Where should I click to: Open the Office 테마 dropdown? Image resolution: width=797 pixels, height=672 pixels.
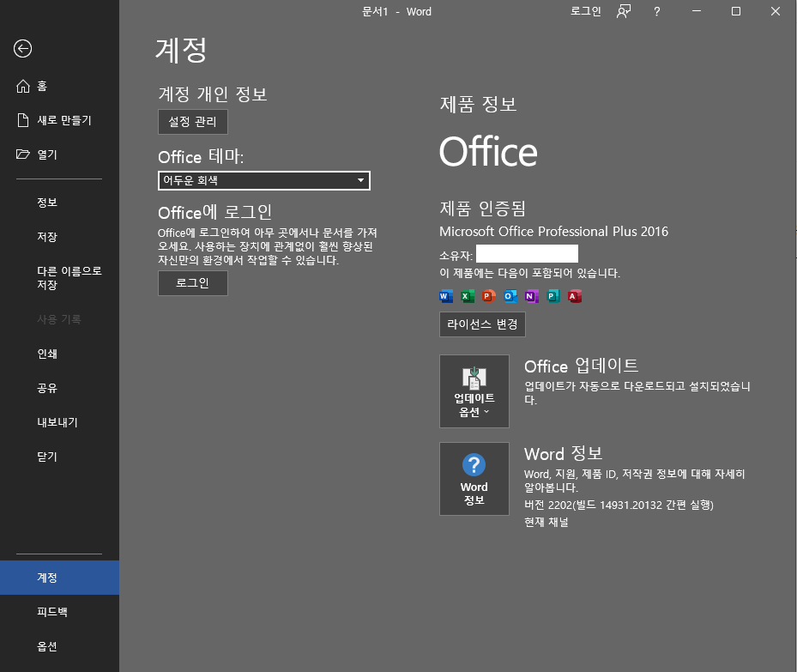pyautogui.click(x=263, y=180)
